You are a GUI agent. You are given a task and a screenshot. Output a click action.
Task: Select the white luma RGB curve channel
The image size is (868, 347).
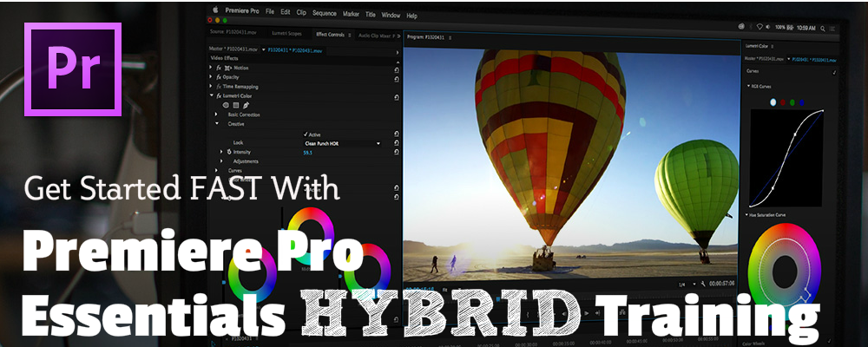pyautogui.click(x=773, y=102)
